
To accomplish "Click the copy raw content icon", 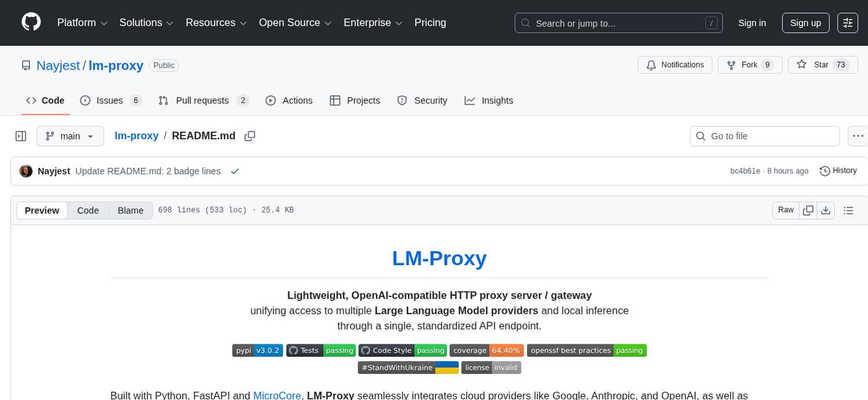I will pos(808,210).
